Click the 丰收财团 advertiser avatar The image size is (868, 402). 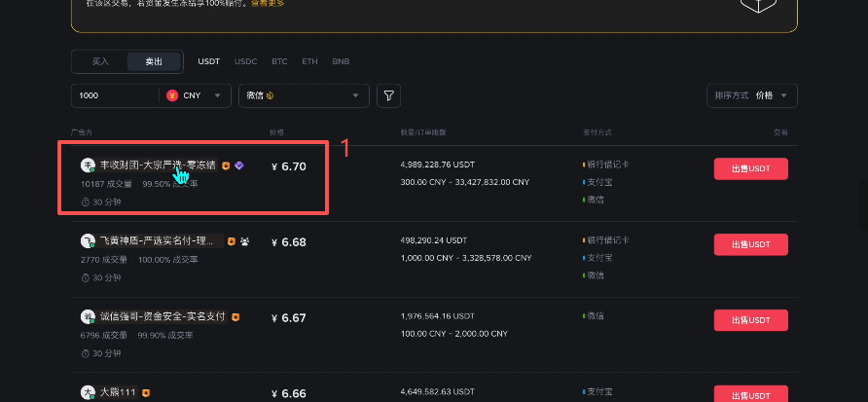(88, 165)
